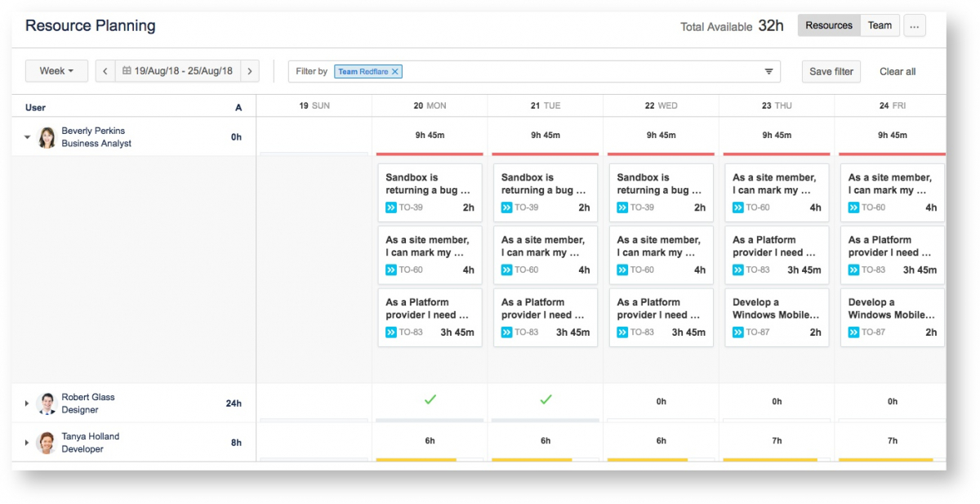
Task: Click the date range 19/Aug/18 - 25/Aug/18 picker
Action: coord(177,71)
